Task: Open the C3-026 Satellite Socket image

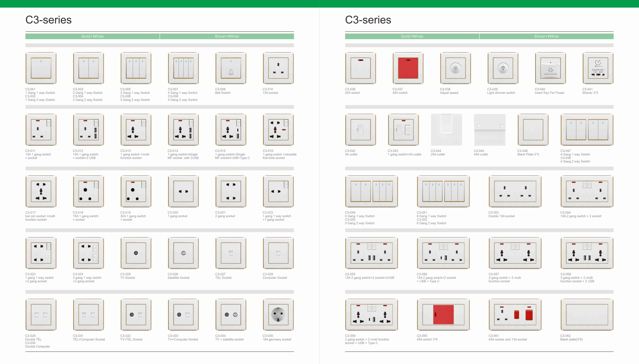Action: click(x=183, y=253)
